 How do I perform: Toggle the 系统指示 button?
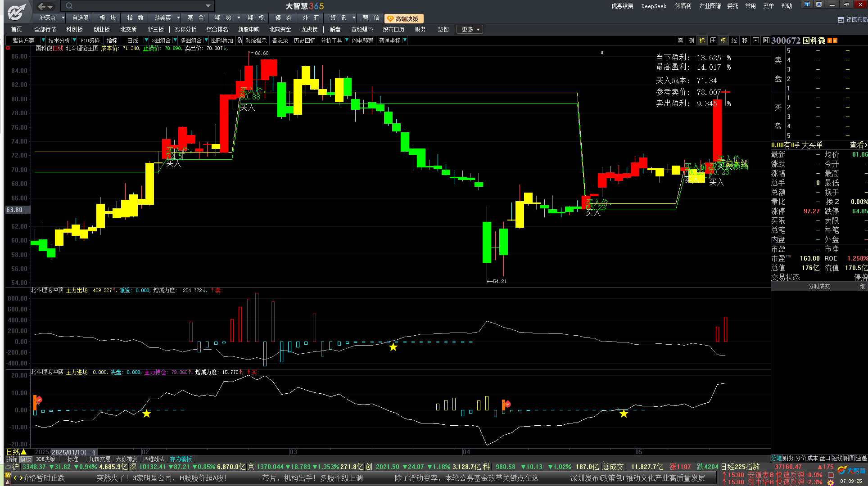tap(256, 40)
